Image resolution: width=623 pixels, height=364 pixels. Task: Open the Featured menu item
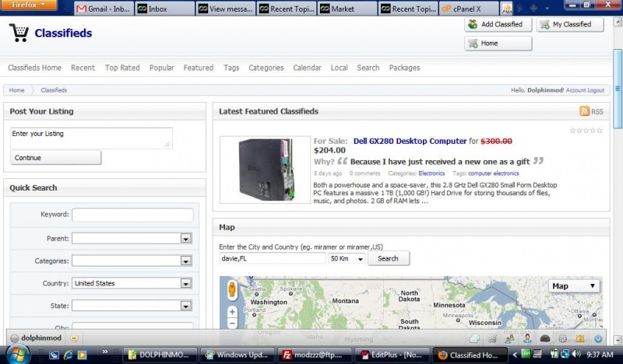pos(199,68)
